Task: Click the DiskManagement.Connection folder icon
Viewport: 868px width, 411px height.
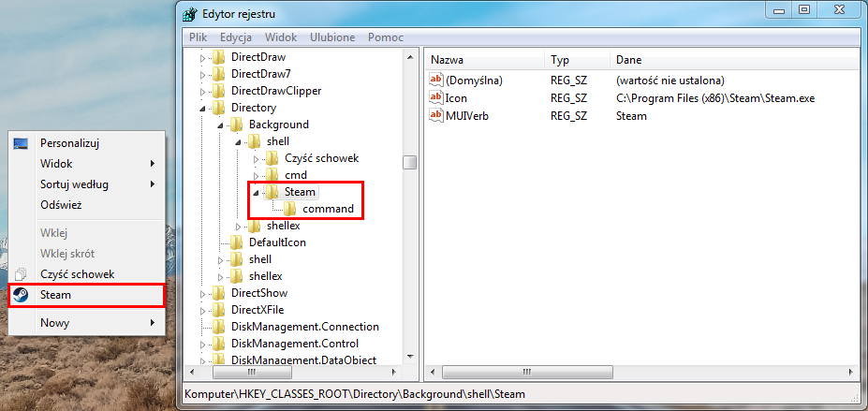Action: (219, 327)
